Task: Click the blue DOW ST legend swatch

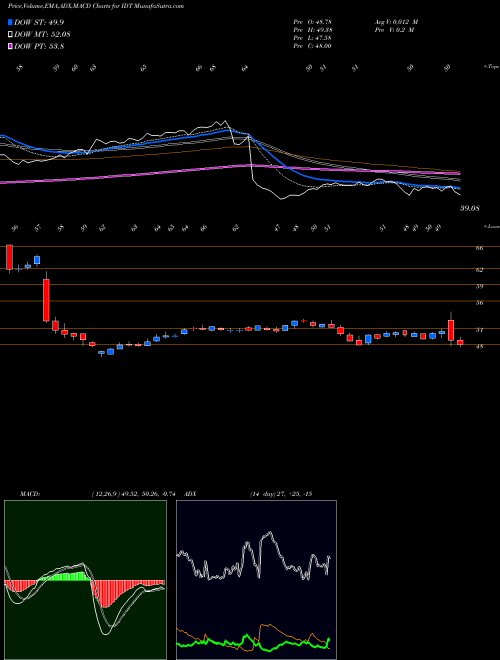Action: (x=10, y=22)
